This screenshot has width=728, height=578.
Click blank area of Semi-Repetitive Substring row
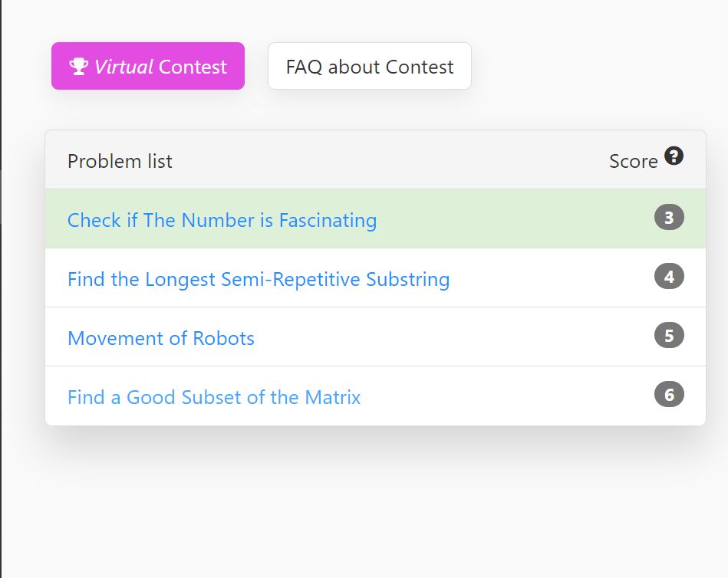548,278
